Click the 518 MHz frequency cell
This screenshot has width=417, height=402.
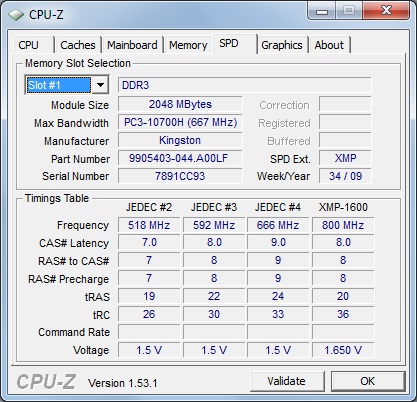[149, 225]
